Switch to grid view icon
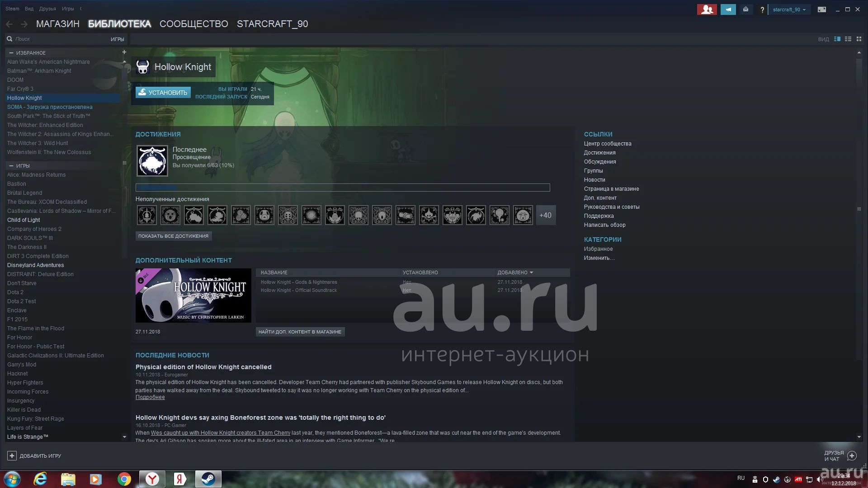The width and height of the screenshot is (868, 488). coord(859,39)
